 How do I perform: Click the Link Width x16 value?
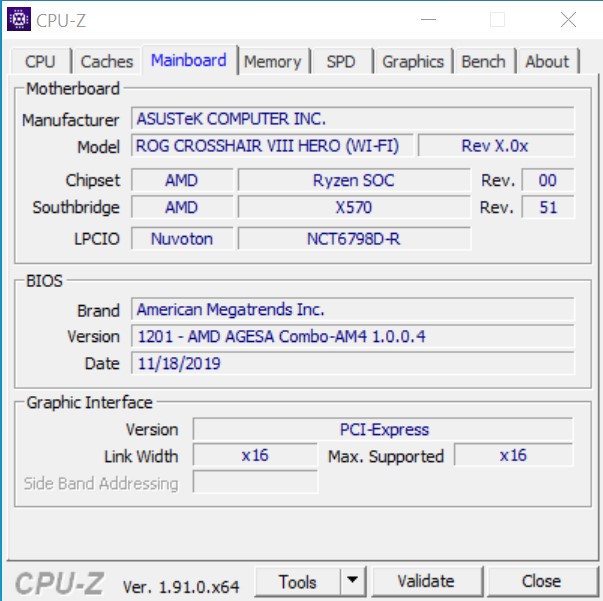click(x=255, y=455)
